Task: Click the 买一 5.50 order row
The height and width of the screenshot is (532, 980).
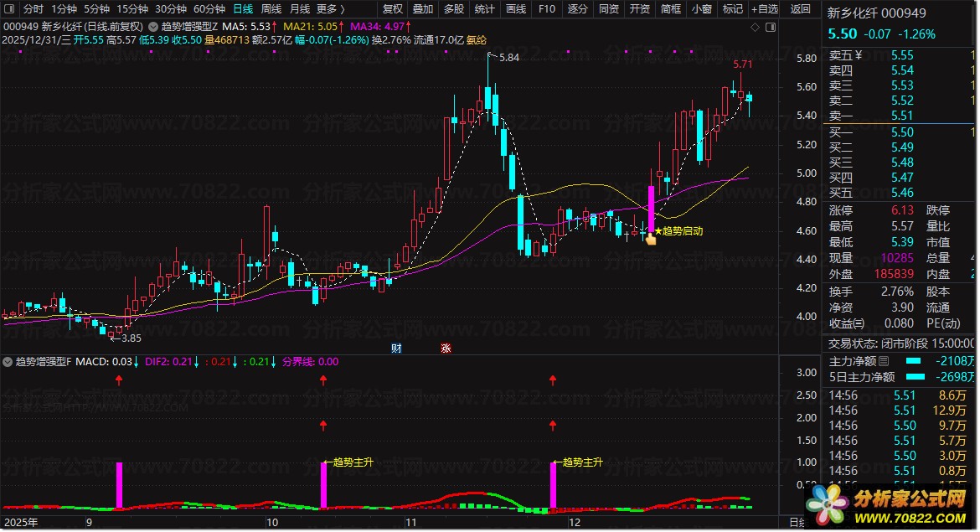Action: (x=898, y=132)
